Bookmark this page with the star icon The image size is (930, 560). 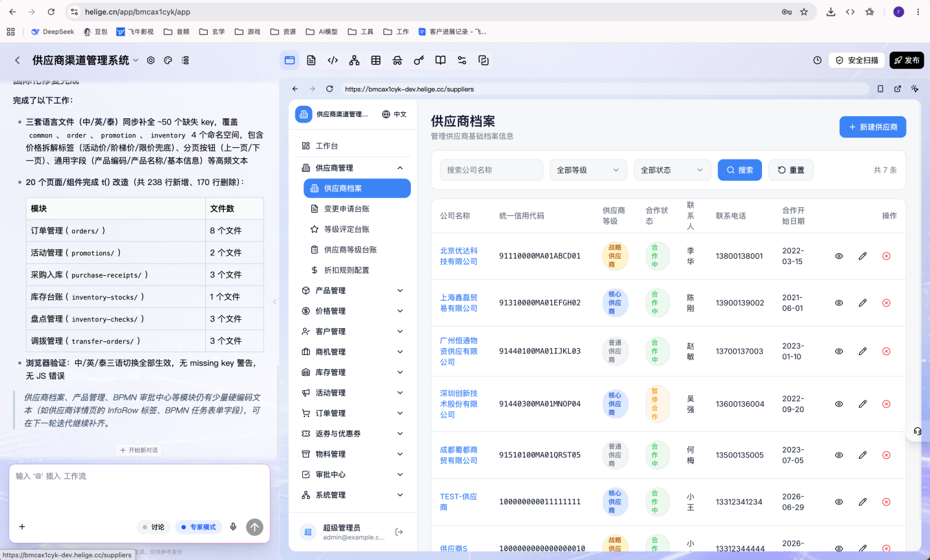[804, 12]
